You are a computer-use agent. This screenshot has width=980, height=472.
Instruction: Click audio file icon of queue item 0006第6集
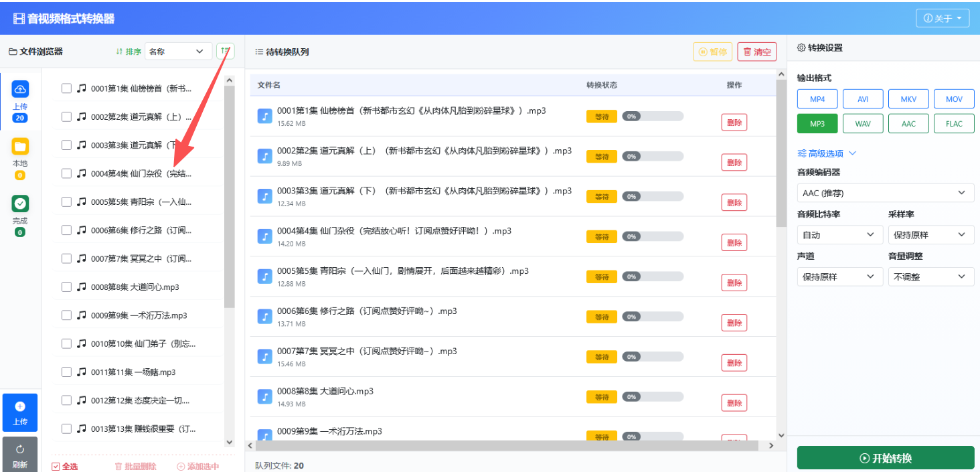click(265, 317)
